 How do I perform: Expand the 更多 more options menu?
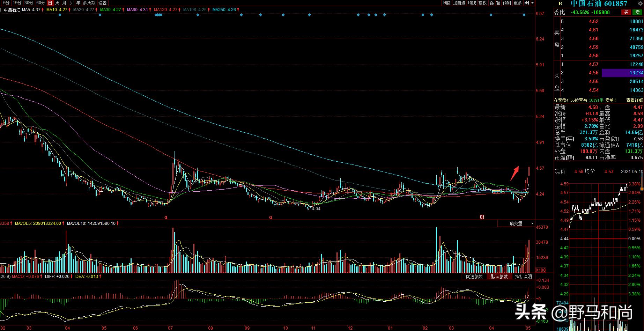518,3
